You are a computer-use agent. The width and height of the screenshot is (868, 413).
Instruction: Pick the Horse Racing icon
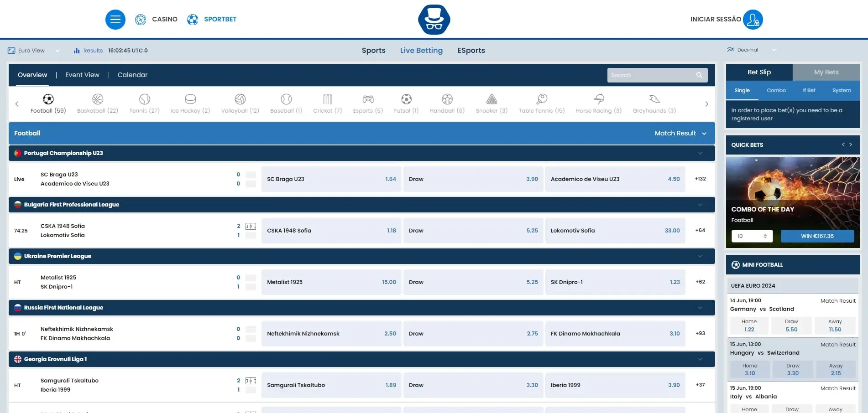599,99
